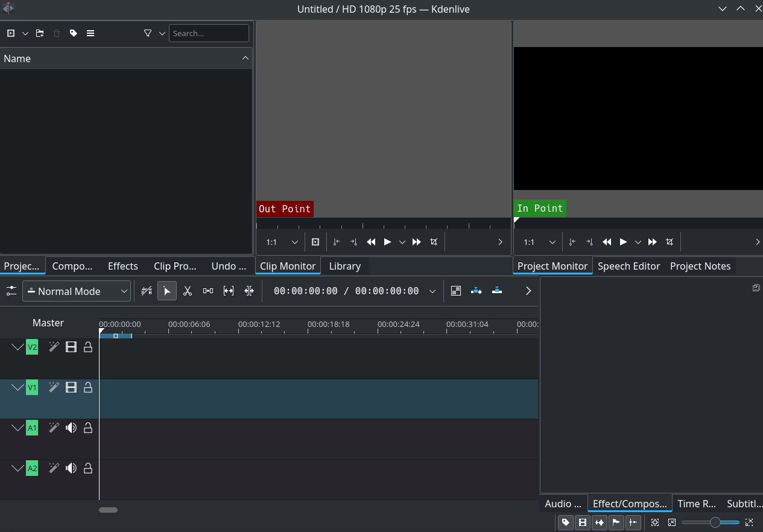The height and width of the screenshot is (532, 763).
Task: Toggle lock on track A1
Action: 88,428
